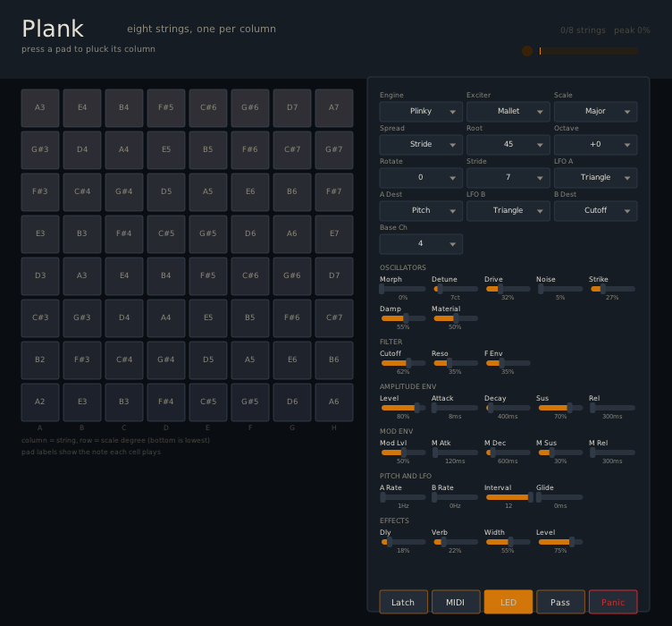This screenshot has height=626, width=672.
Task: Pluck the A6 pad in column G
Action: point(292,234)
